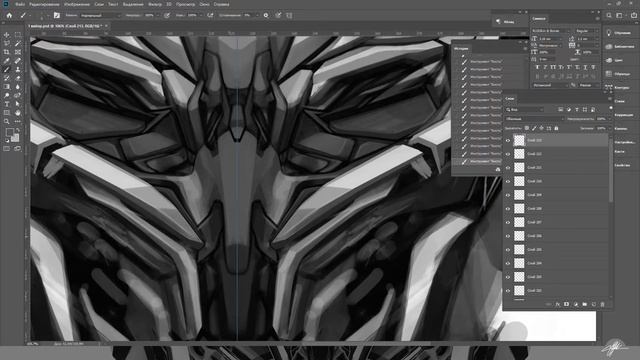Screen dimensions: 640x360
Task: Open the Фильтр menu
Action: 155,4
